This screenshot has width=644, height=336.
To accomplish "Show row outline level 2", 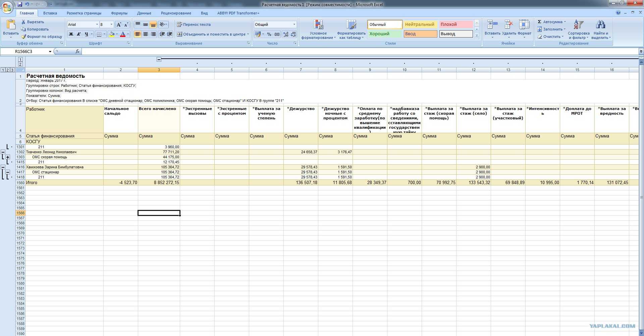I will 7,70.
